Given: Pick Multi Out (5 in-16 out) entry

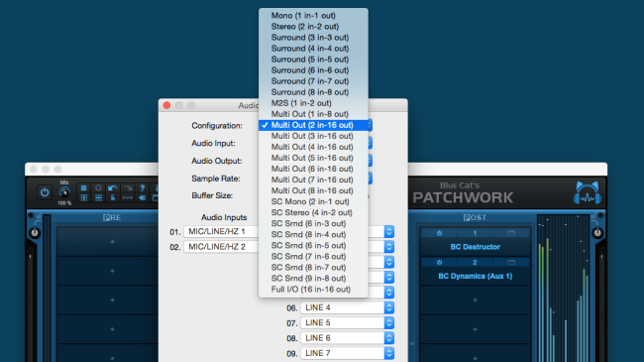Looking at the screenshot, I should click(x=313, y=158).
